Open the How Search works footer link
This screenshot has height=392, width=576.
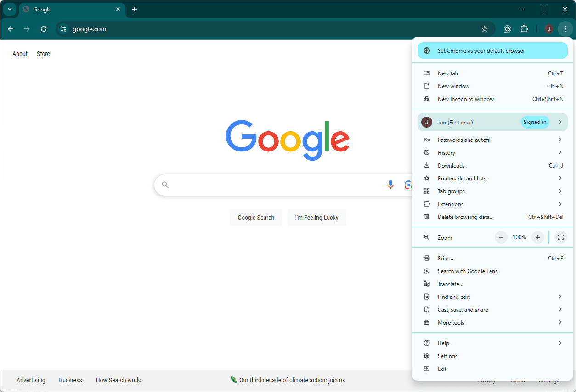pyautogui.click(x=119, y=380)
